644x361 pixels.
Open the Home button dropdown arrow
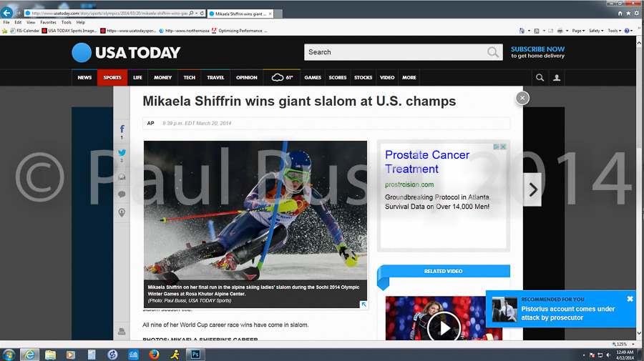click(529, 31)
